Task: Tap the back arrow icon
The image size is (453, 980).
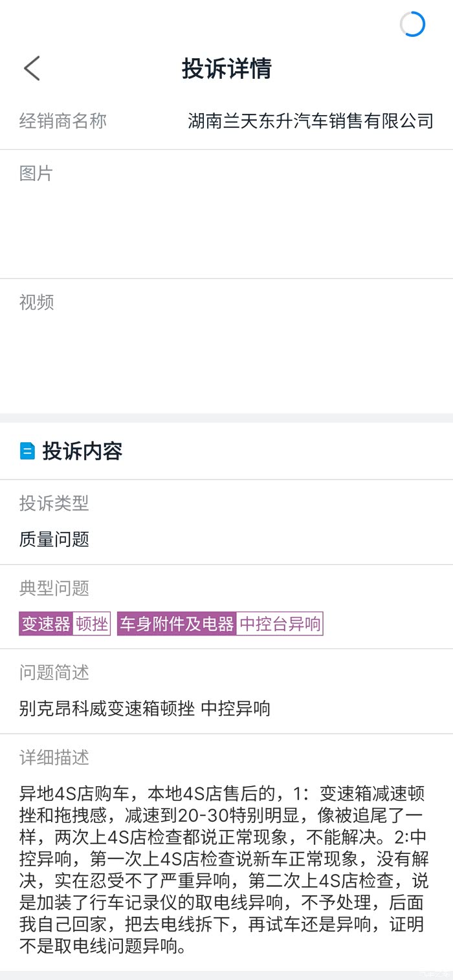Action: [32, 69]
